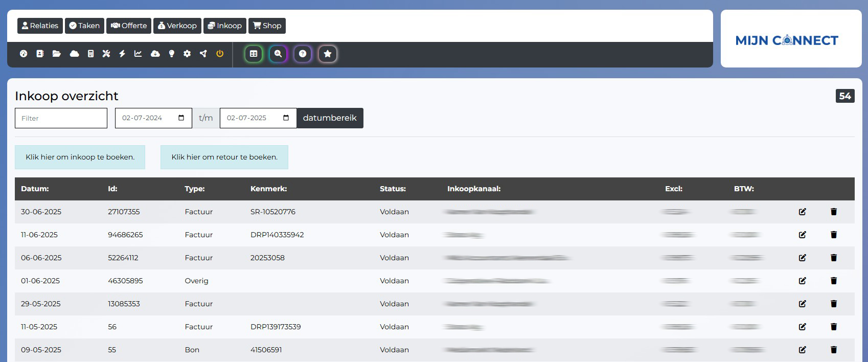Screen dimensions: 868x362
Task: Delete the purchase with Id 94686265
Action: point(833,235)
